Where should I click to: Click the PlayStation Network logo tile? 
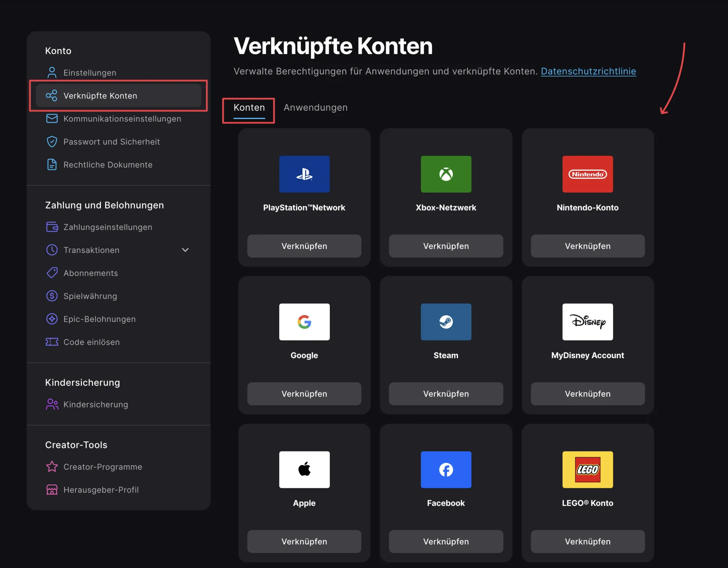[x=304, y=174]
